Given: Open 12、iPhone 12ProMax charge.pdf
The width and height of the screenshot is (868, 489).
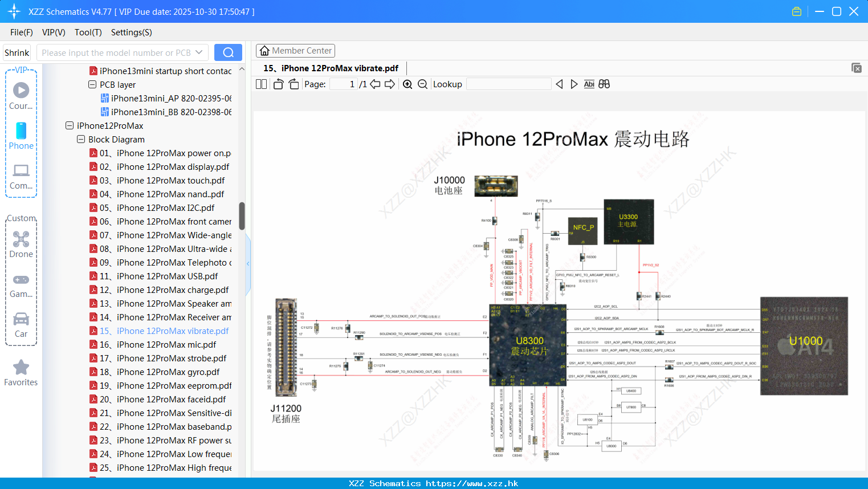Looking at the screenshot, I should [159, 290].
